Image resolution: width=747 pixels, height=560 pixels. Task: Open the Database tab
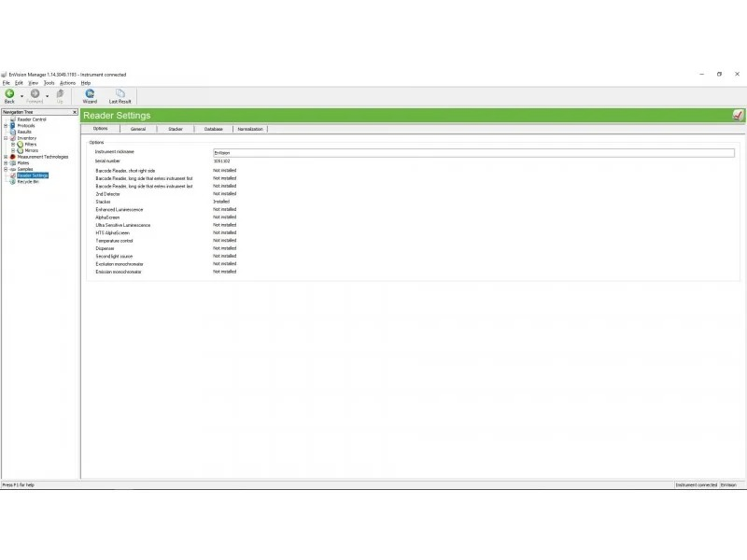[x=213, y=129]
